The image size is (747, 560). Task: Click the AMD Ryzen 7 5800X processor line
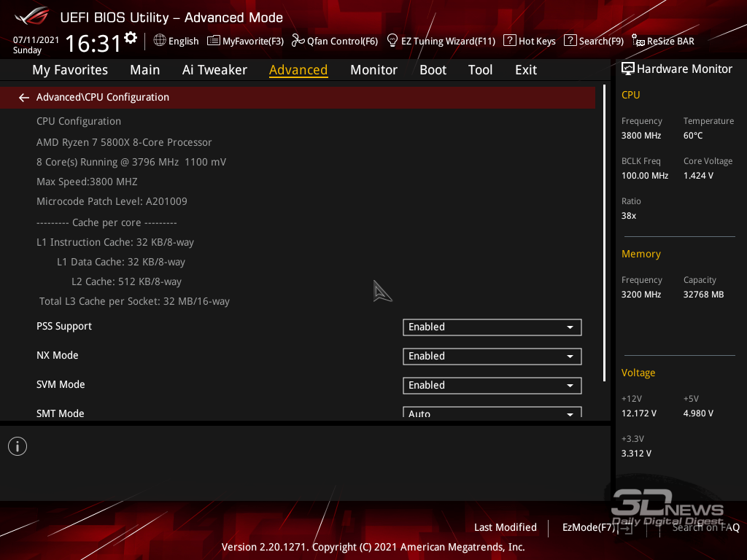[124, 142]
